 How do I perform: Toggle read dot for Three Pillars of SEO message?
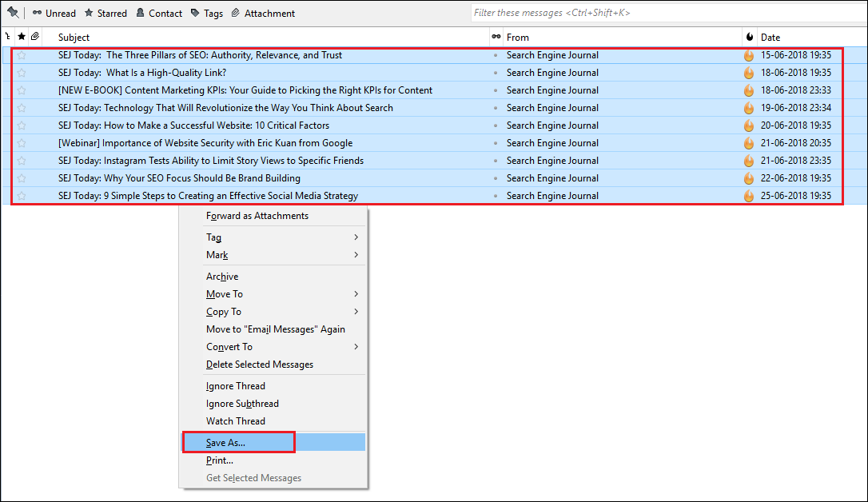(x=496, y=55)
